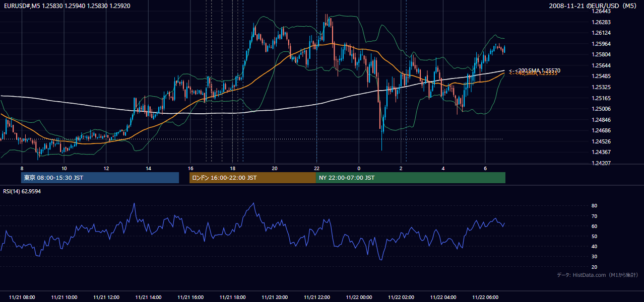
Task: Click the 11/22 02:00 bottom time label
Action: pyautogui.click(x=401, y=297)
